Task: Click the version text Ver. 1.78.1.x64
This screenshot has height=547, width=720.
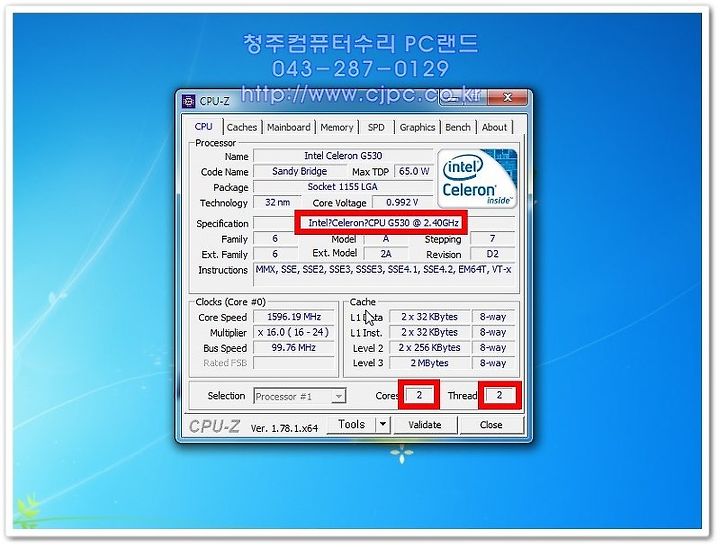Action: coord(284,428)
